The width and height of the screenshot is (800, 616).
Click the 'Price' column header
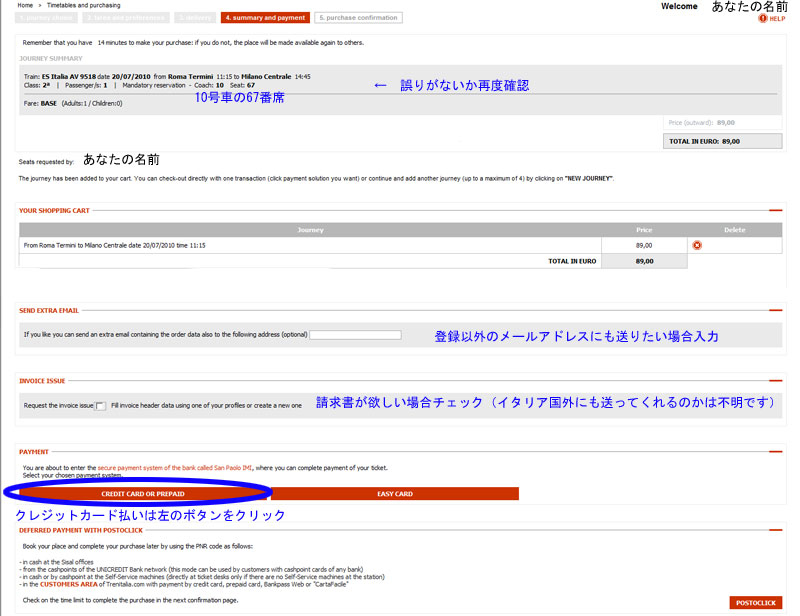pyautogui.click(x=644, y=230)
